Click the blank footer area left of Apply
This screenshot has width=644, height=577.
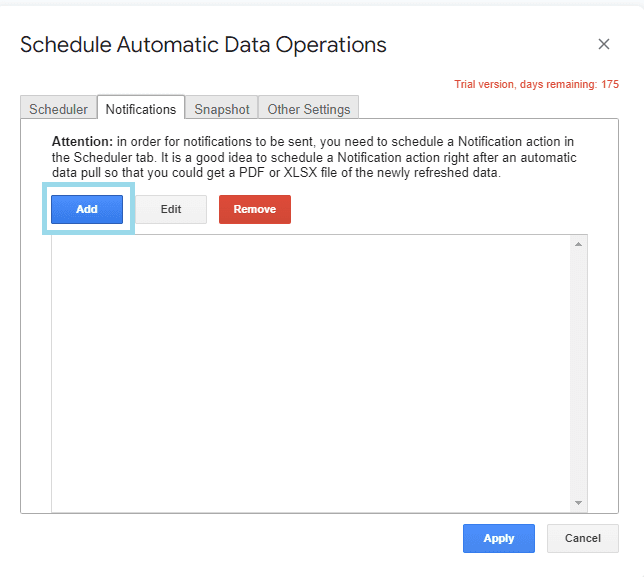click(240, 538)
